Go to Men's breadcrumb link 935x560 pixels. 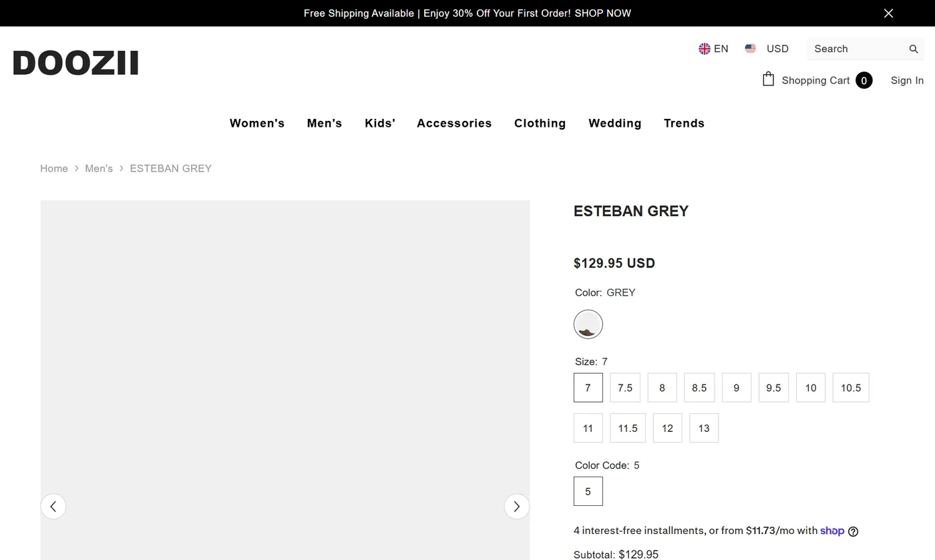pos(99,168)
